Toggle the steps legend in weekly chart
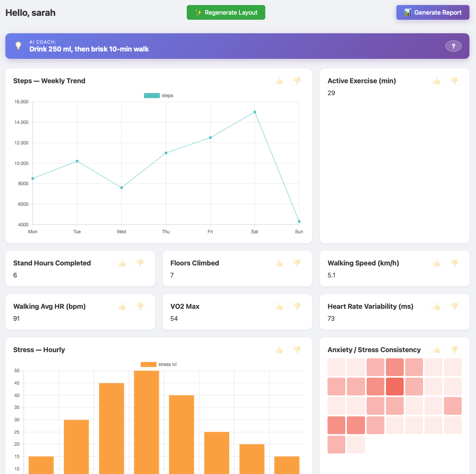 (159, 96)
